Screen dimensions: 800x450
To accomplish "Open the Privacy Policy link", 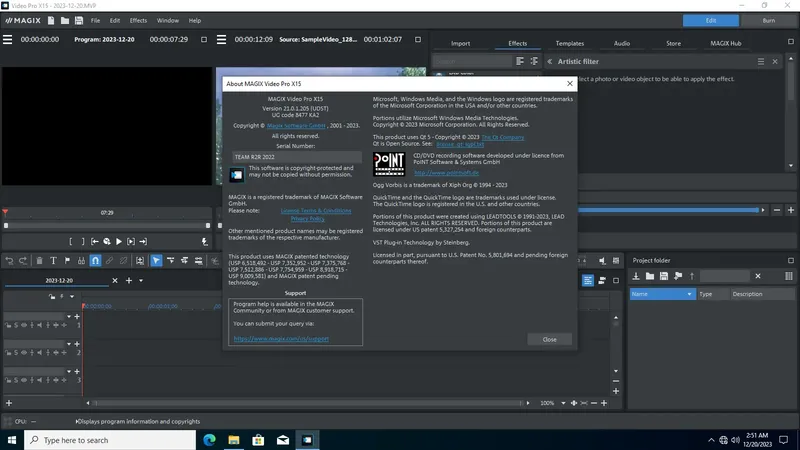I will coord(308,218).
